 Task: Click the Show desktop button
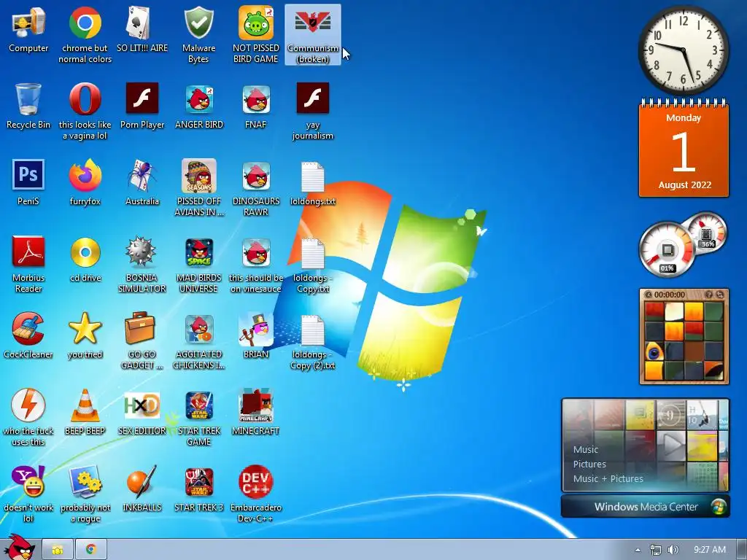point(742,550)
